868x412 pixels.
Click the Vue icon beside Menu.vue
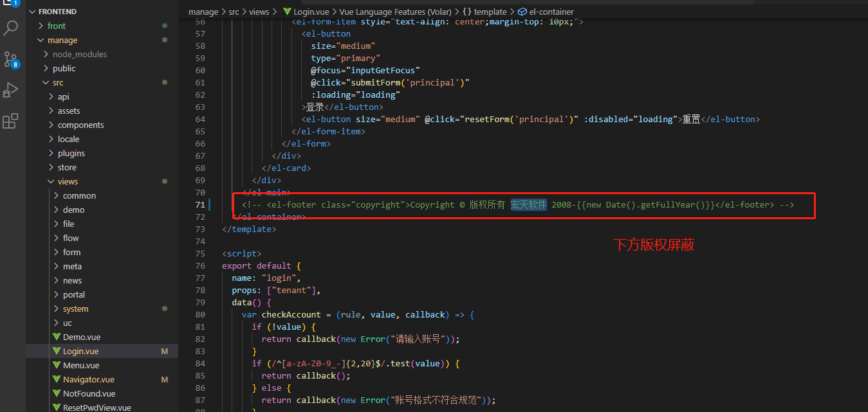57,365
